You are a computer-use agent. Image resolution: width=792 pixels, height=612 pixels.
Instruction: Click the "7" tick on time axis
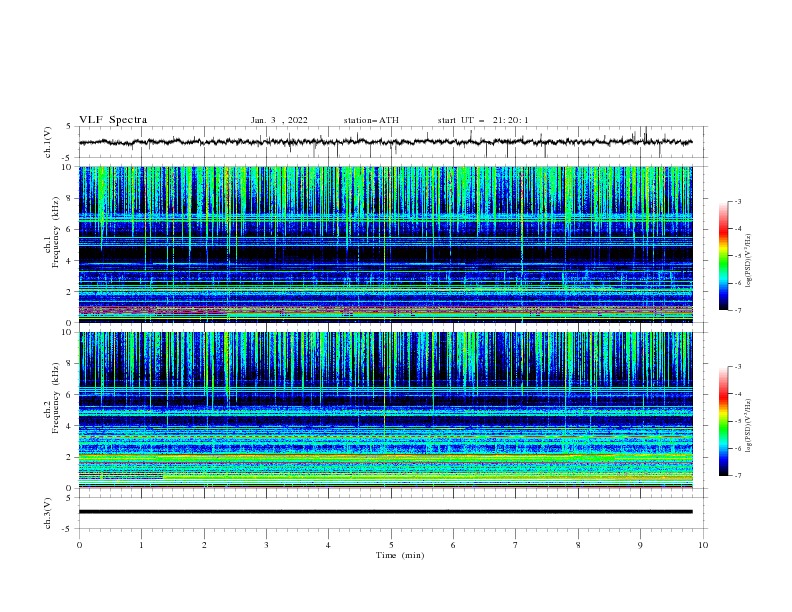click(516, 545)
